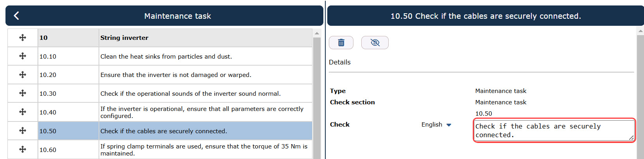Select task about inverter not damaged
This screenshot has width=644, height=159.
[160, 75]
